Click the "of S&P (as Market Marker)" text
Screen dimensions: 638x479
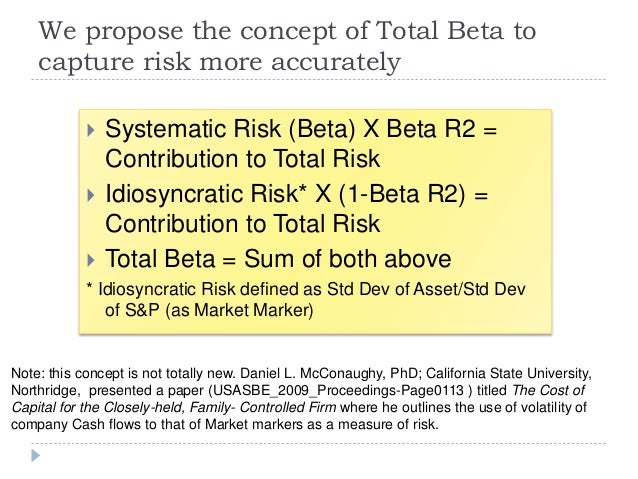tap(209, 310)
